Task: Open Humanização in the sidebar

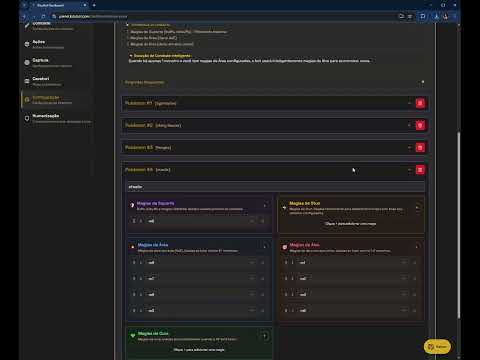Action: pyautogui.click(x=57, y=118)
